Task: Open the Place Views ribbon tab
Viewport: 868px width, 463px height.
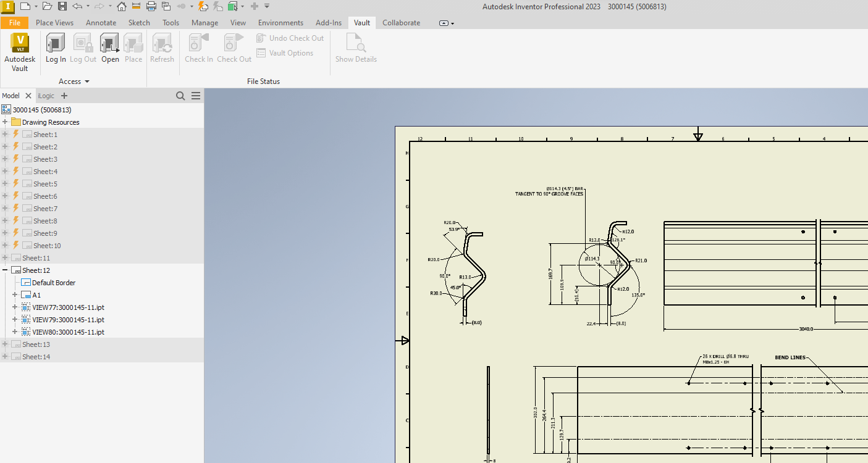Action: click(54, 23)
